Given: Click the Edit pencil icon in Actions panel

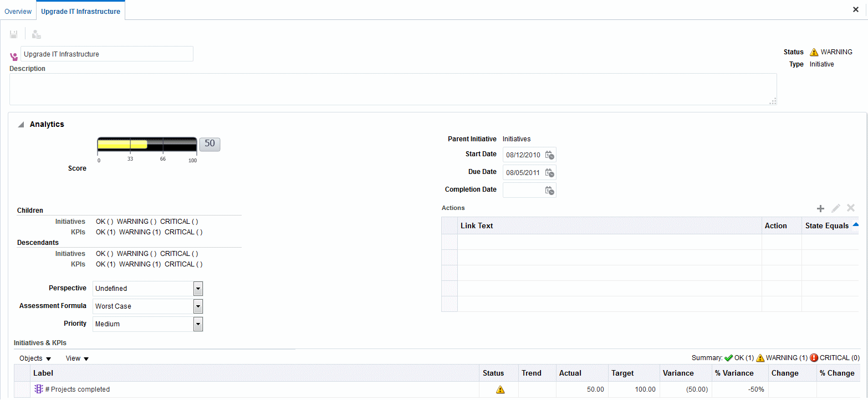Looking at the screenshot, I should pos(836,208).
